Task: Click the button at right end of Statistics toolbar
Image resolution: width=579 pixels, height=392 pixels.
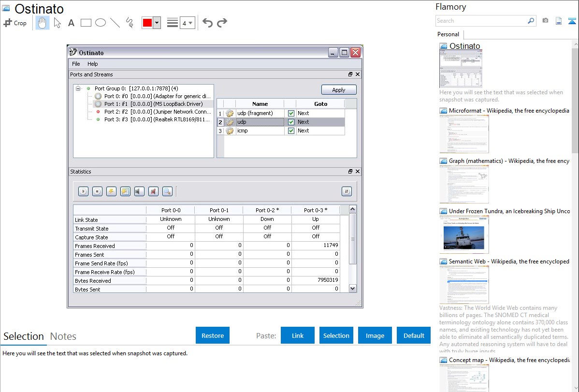Action: [347, 191]
